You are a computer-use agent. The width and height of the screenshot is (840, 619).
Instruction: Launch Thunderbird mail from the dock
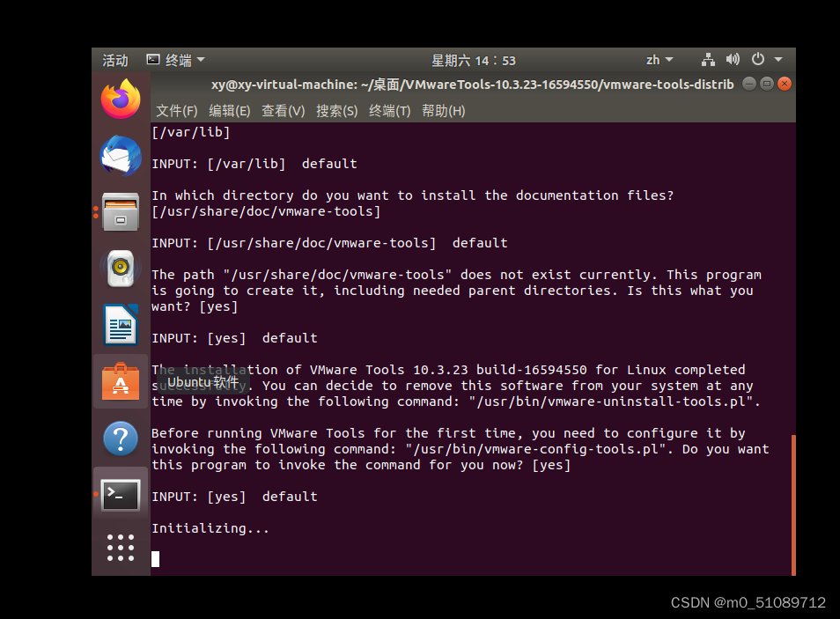coord(121,156)
